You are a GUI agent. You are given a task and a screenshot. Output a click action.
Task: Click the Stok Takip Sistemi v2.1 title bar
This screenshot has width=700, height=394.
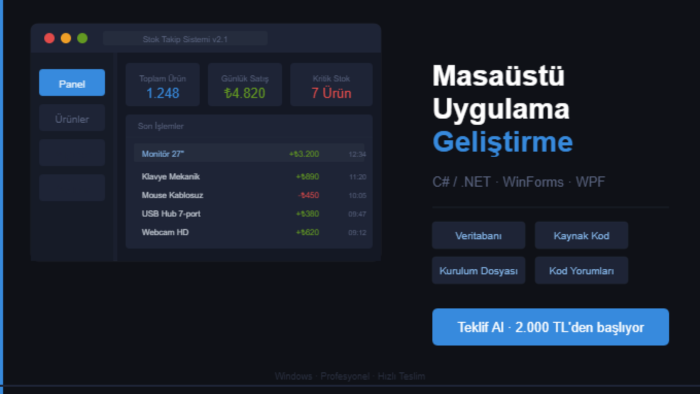click(185, 39)
